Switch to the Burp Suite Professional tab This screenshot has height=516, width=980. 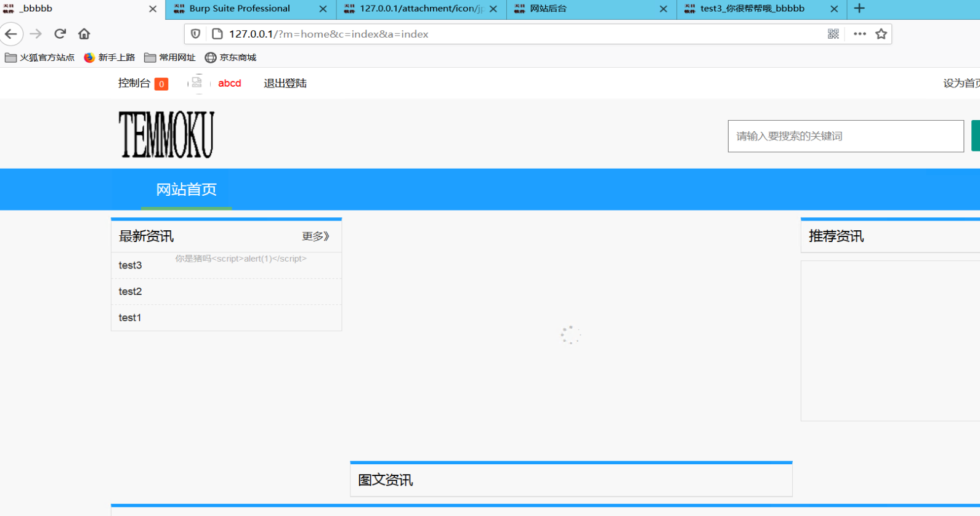251,9
